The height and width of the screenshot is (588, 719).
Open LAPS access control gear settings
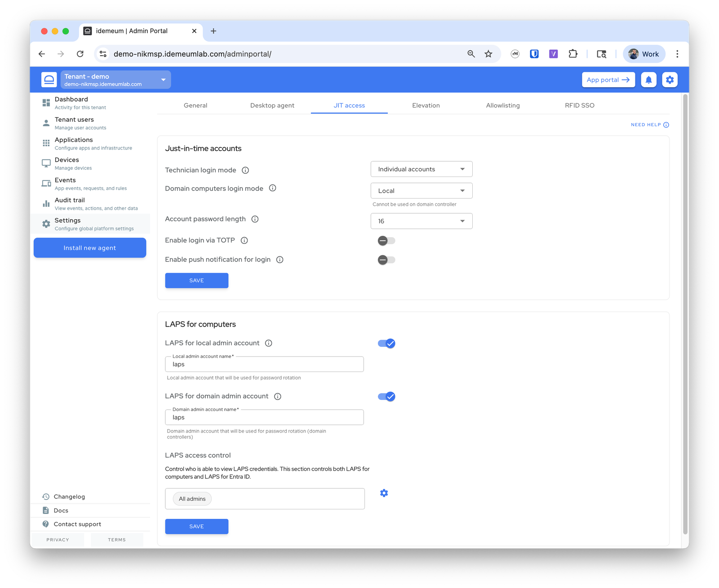pos(384,493)
